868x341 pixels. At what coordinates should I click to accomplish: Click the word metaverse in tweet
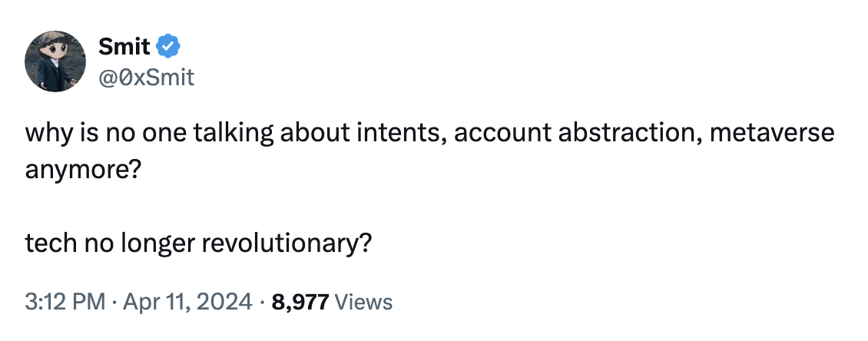(x=772, y=133)
